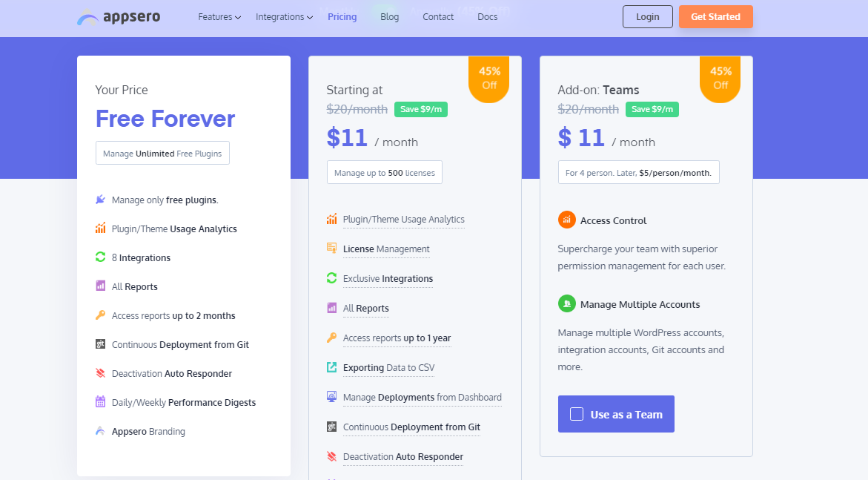Open the Docs page
Image resolution: width=868 pixels, height=480 pixels.
click(488, 17)
